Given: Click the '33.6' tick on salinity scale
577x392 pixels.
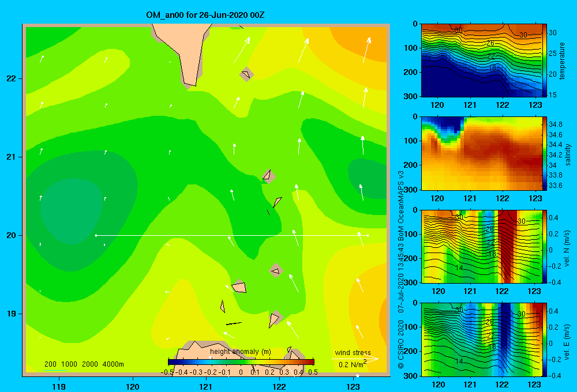Looking at the screenshot, I should (x=555, y=186).
